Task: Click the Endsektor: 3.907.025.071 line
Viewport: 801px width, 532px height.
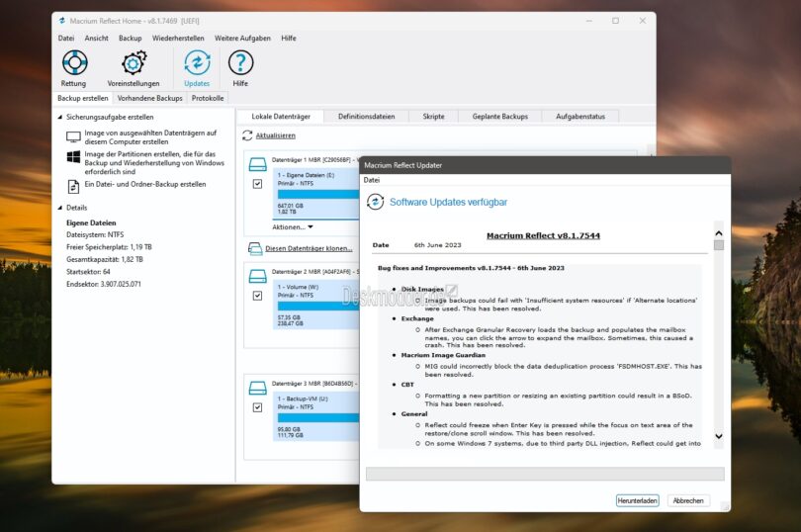Action: click(x=104, y=284)
